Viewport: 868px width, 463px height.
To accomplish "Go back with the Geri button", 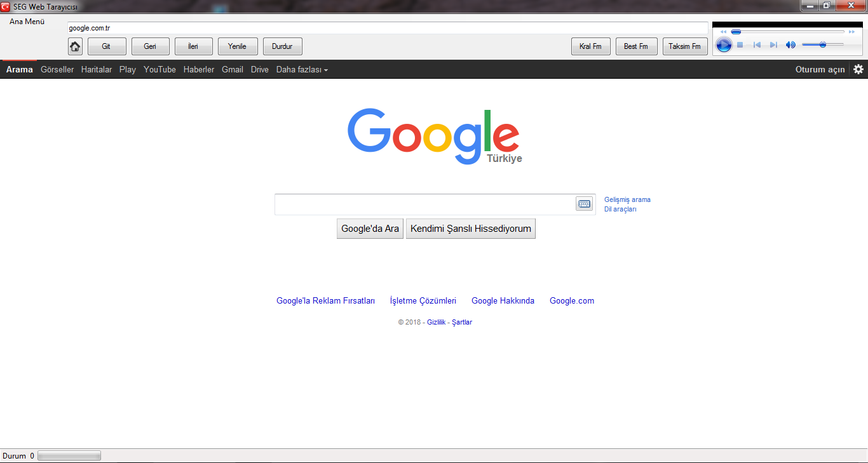I will click(150, 46).
